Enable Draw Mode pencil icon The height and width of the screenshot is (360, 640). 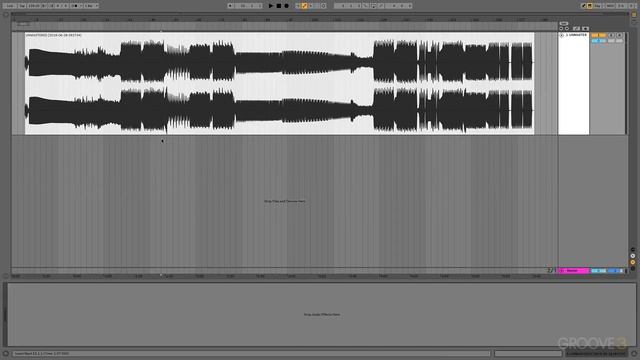[x=583, y=6]
